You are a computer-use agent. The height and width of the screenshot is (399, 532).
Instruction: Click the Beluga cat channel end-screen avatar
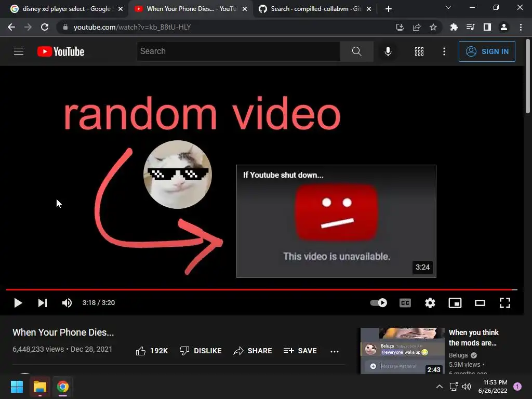(x=178, y=175)
